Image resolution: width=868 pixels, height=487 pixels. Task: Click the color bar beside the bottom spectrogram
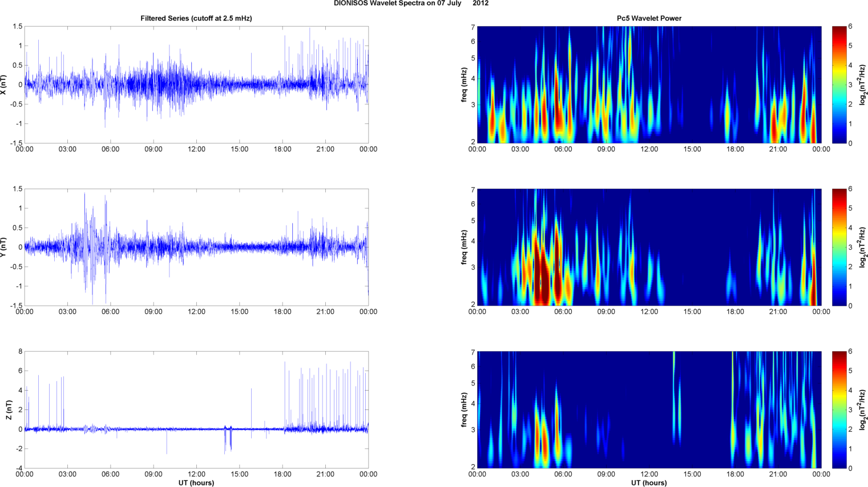point(839,410)
